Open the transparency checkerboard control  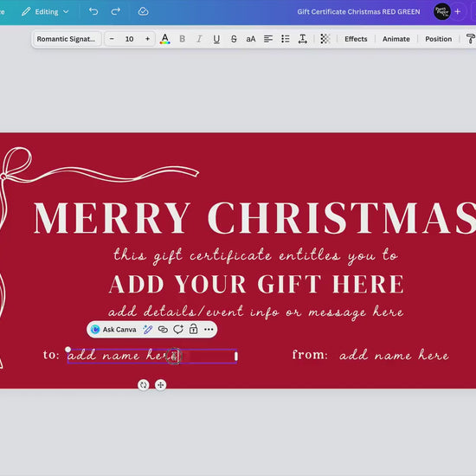point(325,39)
